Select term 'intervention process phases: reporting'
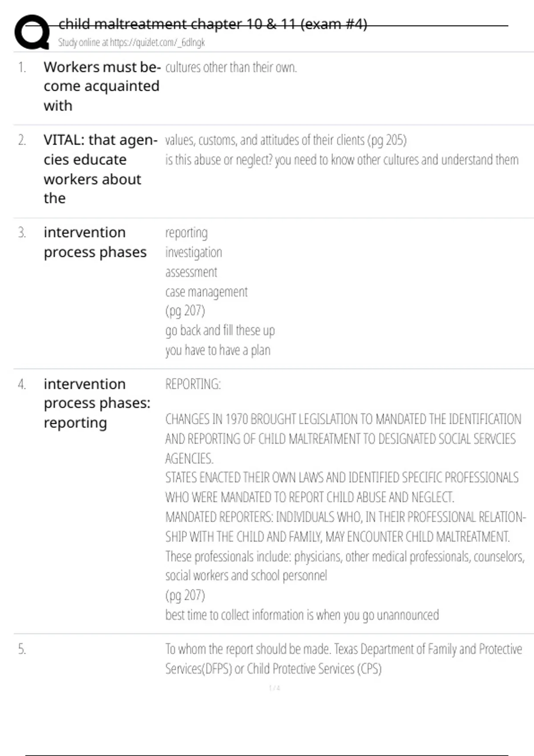Viewport: 534px width, 756px height. (x=97, y=403)
